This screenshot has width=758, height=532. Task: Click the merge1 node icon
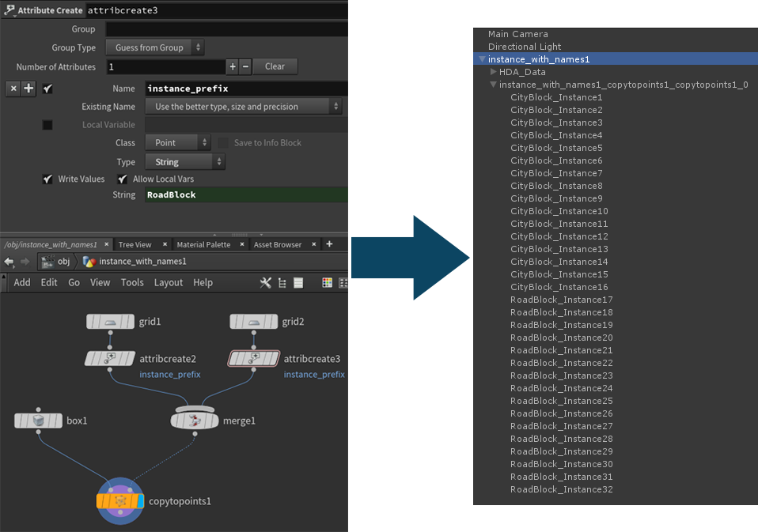(194, 421)
